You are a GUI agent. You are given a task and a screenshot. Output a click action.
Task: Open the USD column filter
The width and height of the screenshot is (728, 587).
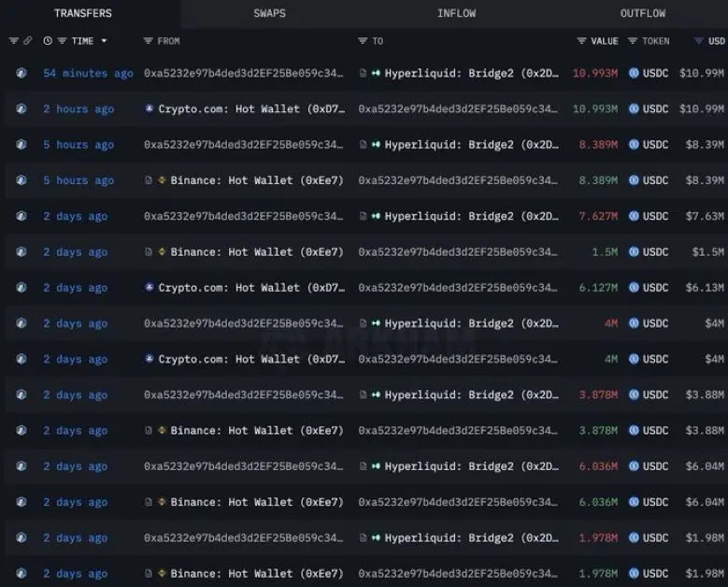(x=698, y=41)
